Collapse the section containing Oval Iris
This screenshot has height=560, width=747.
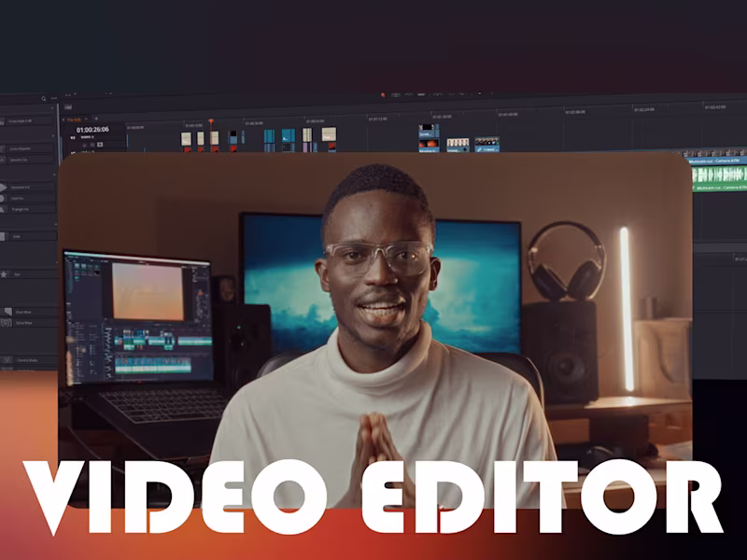53,175
